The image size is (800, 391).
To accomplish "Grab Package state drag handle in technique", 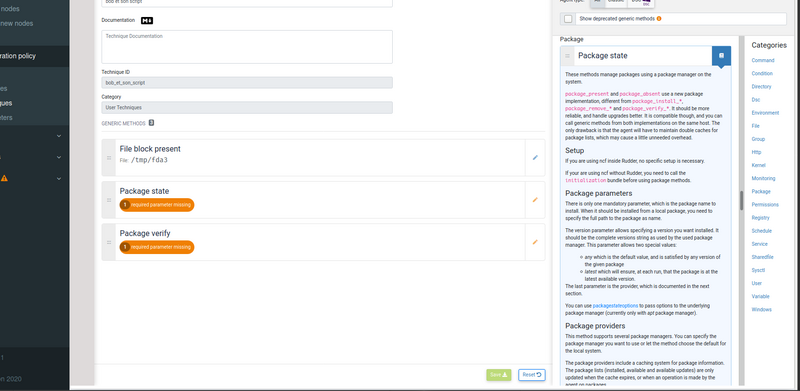I will [109, 200].
